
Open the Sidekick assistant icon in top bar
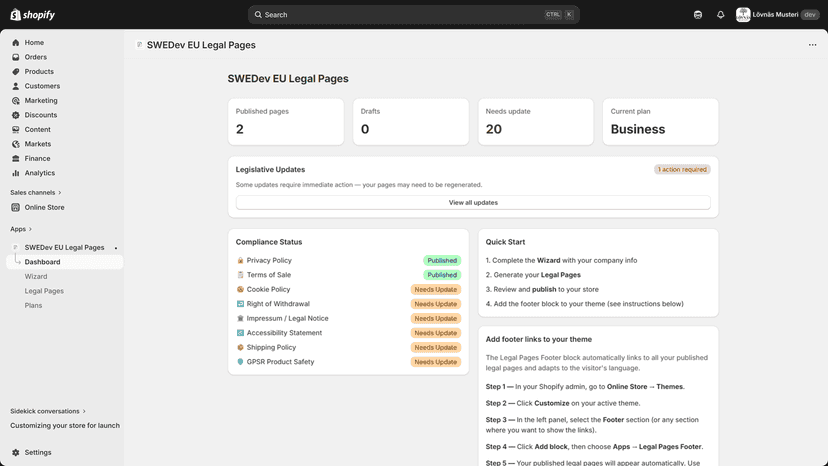tap(698, 15)
